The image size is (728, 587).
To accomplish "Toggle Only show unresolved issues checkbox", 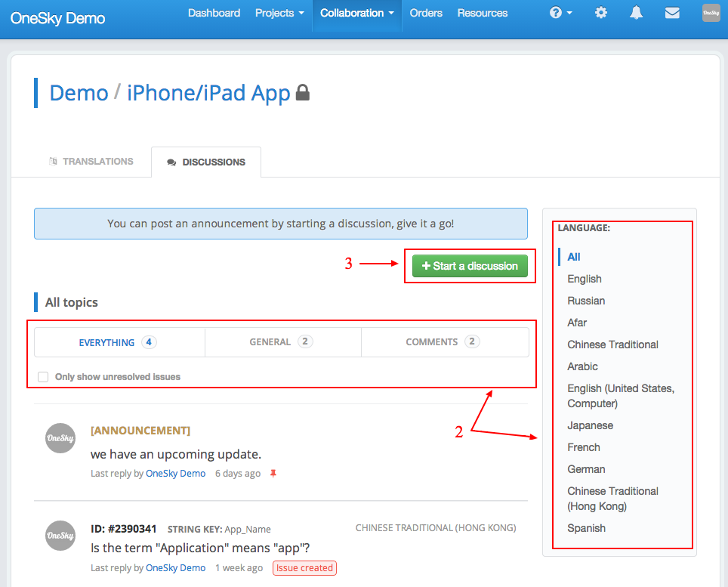I will [43, 377].
